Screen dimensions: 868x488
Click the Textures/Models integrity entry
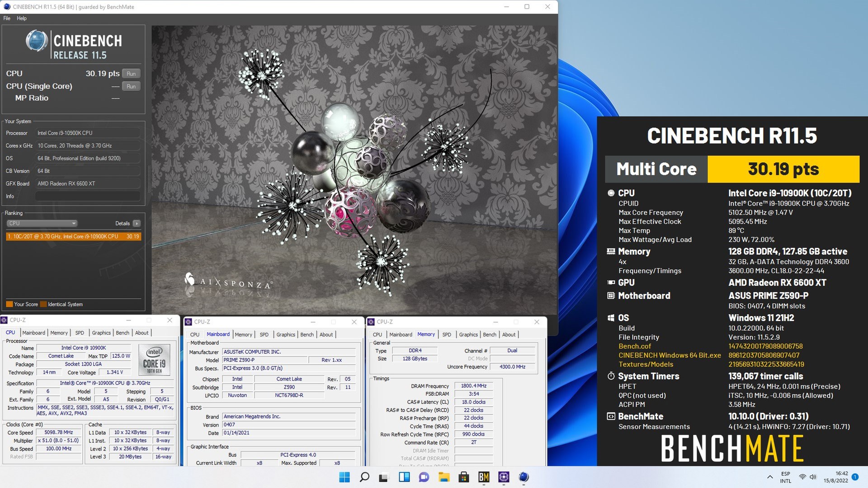(x=646, y=364)
